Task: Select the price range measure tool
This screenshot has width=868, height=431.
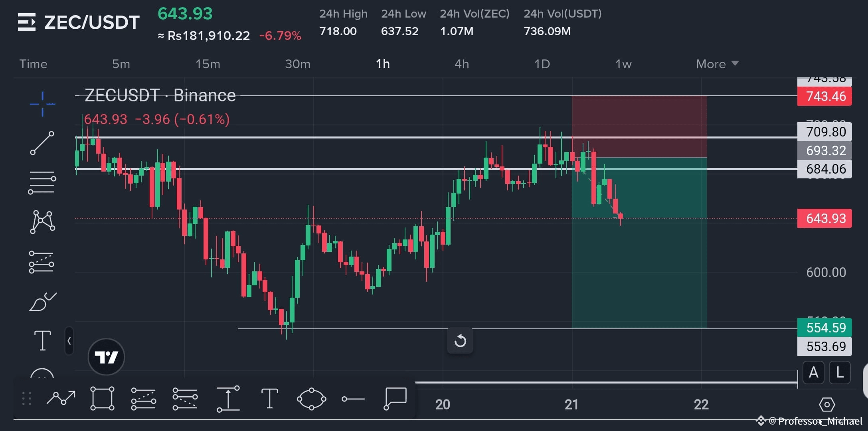Action: (x=228, y=399)
